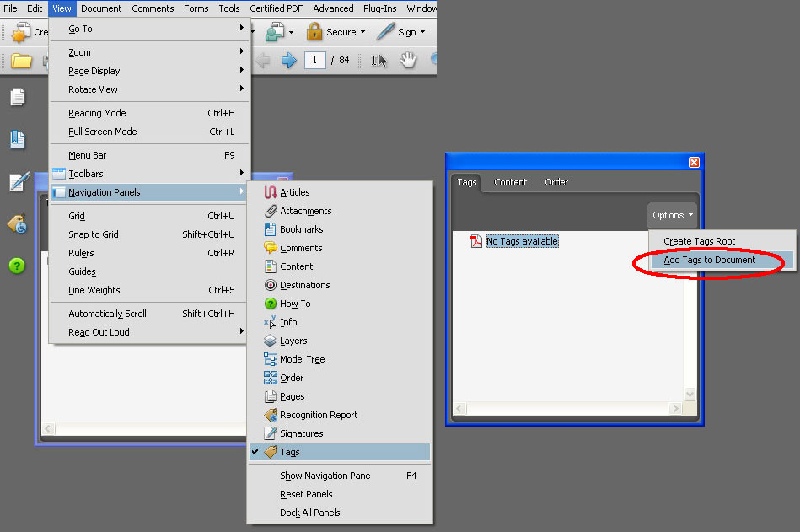Expand the Zoom submenu
The image size is (800, 532).
click(x=150, y=52)
